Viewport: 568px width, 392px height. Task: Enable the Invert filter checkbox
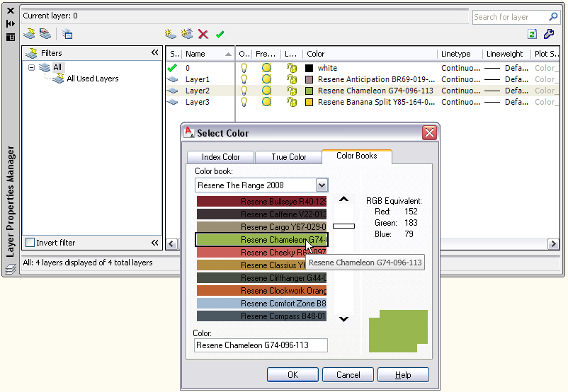pyautogui.click(x=30, y=243)
